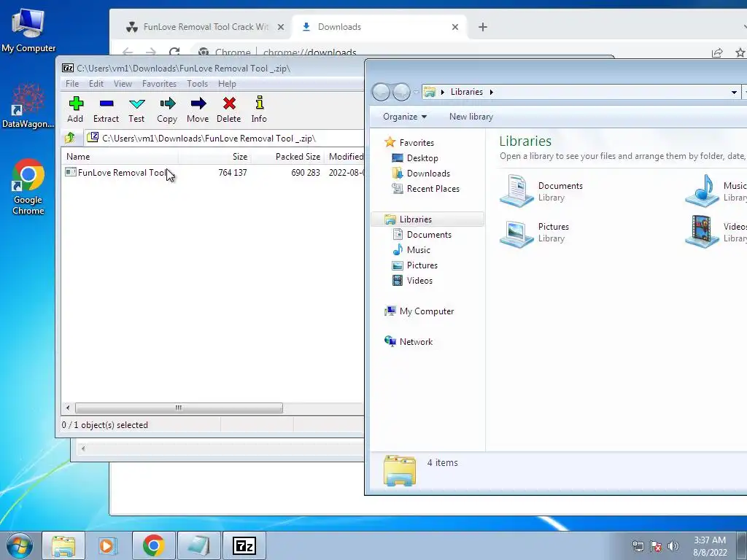Open the Help menu in 7-Zip
This screenshot has height=560, width=747.
(x=228, y=84)
